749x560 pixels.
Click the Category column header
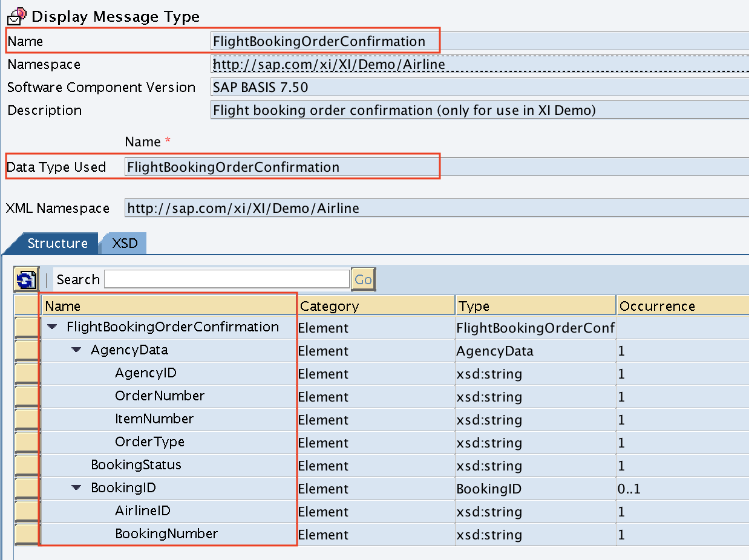376,306
